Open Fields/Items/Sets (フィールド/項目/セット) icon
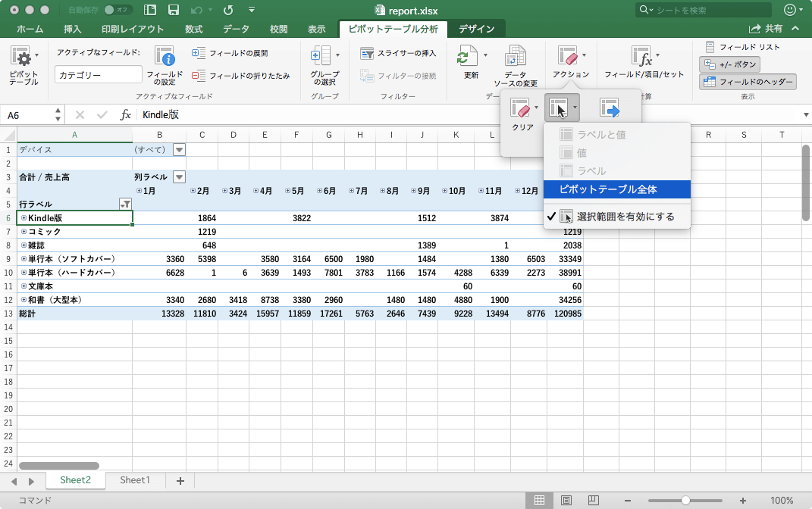812x509 pixels. pos(641,55)
